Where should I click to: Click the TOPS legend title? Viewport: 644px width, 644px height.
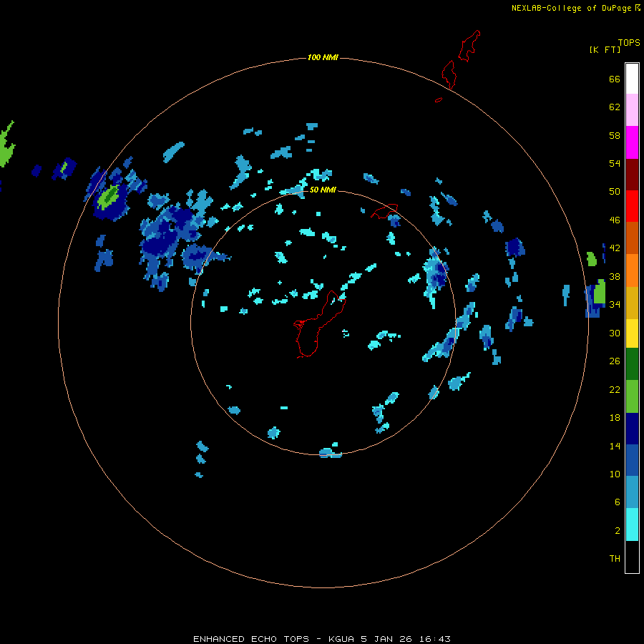[629, 42]
